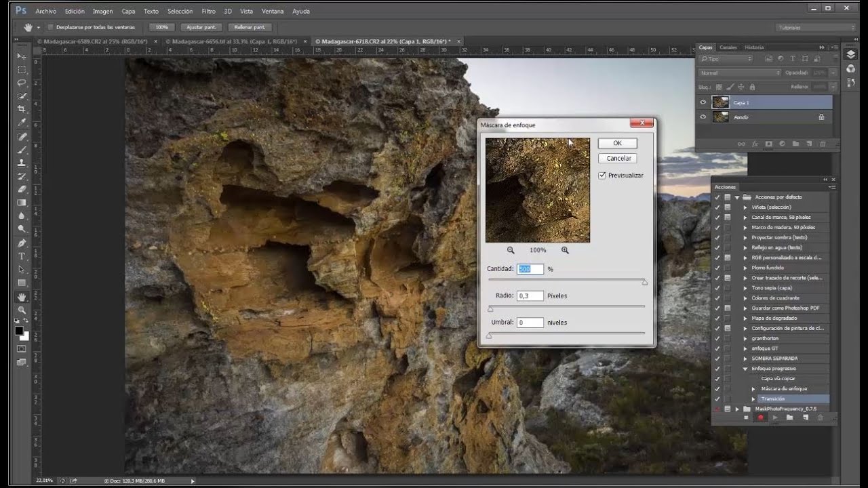Expand the Marco de madera action
868x488 pixels.
[x=745, y=228]
